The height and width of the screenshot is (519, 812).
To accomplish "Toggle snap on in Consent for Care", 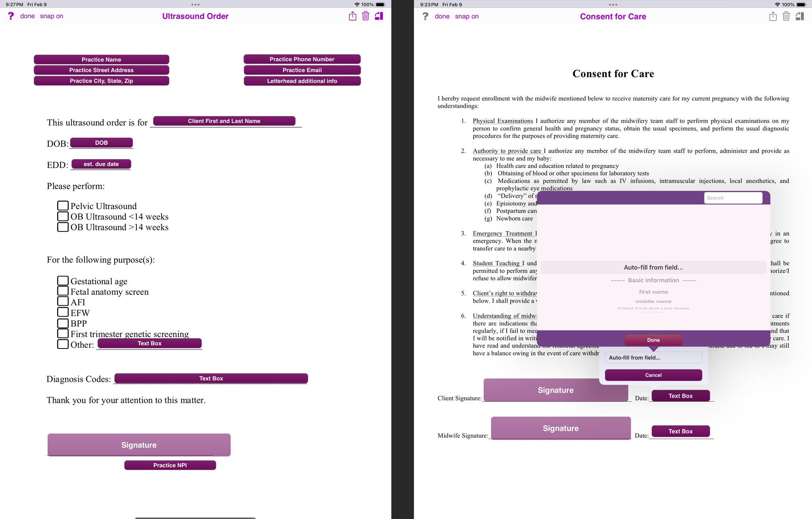I will pos(467,16).
